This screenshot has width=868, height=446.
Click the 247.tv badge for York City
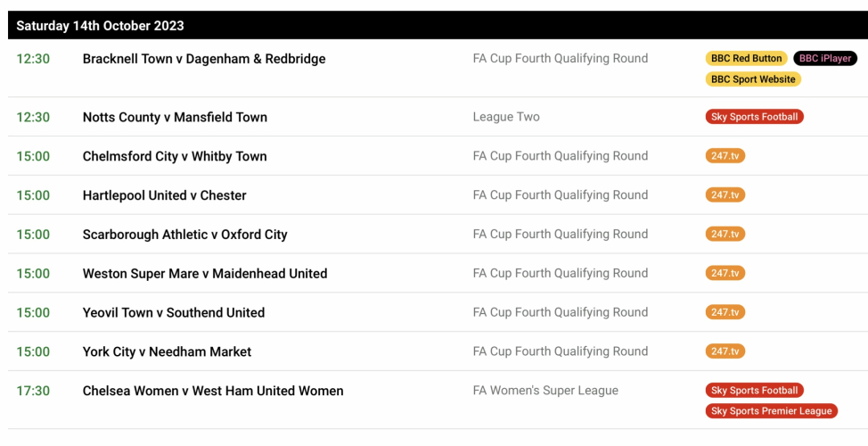(725, 352)
